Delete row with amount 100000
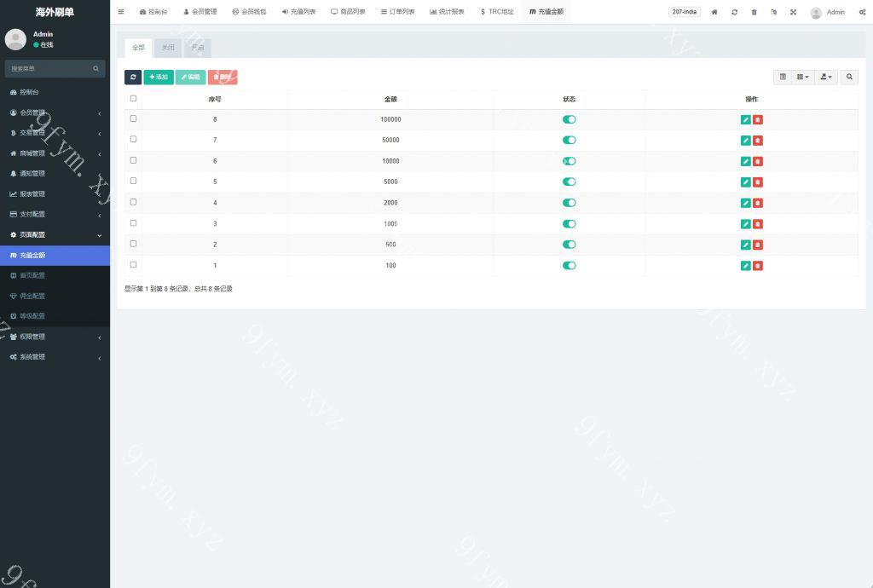This screenshot has width=873, height=588. (758, 119)
